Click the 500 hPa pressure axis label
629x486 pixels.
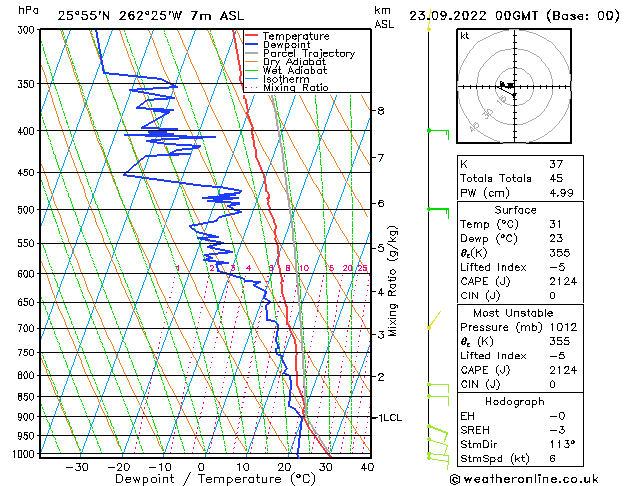pyautogui.click(x=28, y=210)
